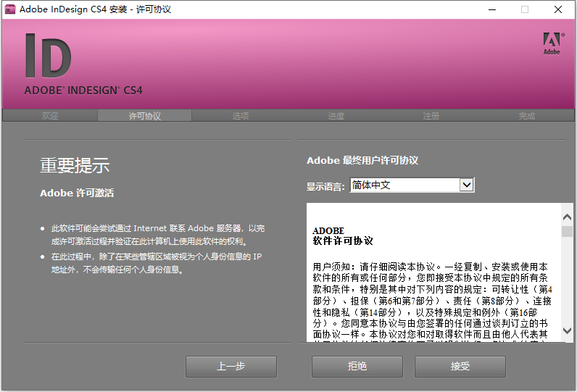Click the ADOBE INDESIGN CS4 product name
Screen dimensions: 577x392
(x=83, y=90)
